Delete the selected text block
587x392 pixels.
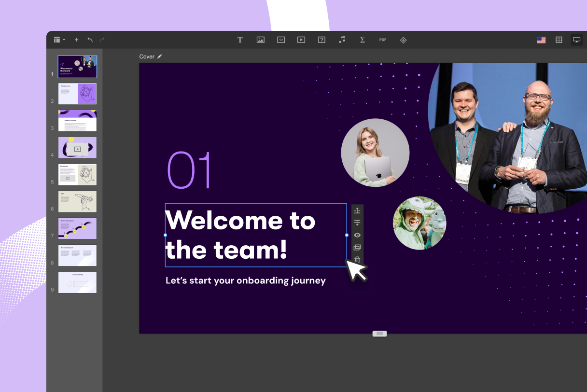(x=357, y=259)
